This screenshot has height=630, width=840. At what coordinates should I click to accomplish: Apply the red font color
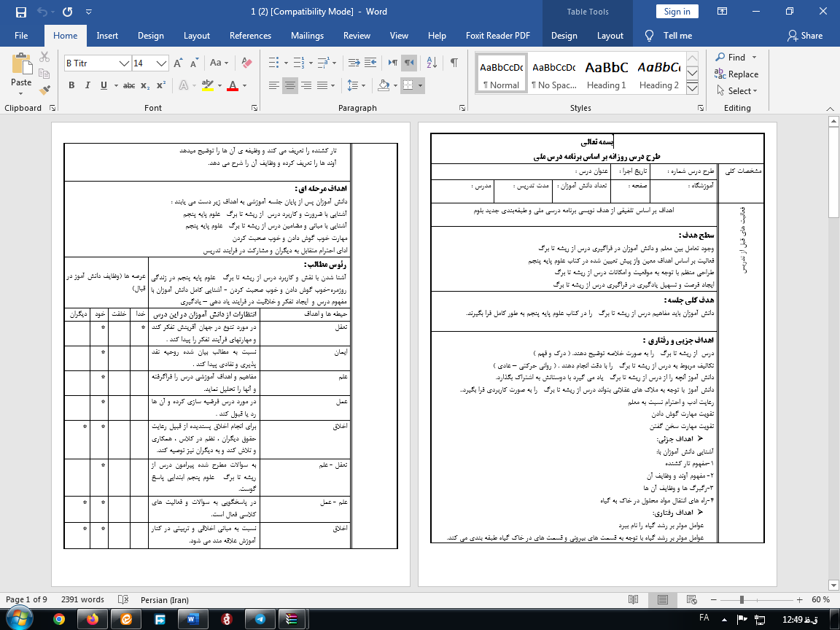point(233,85)
